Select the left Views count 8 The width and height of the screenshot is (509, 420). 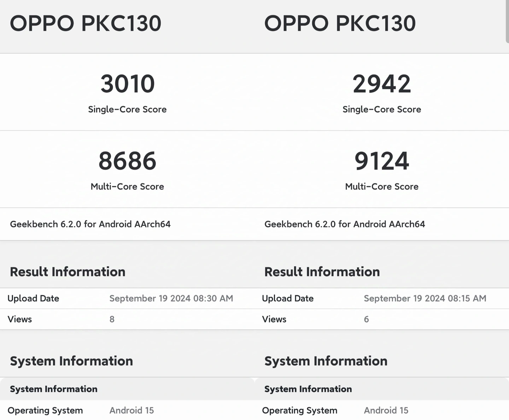pyautogui.click(x=112, y=319)
